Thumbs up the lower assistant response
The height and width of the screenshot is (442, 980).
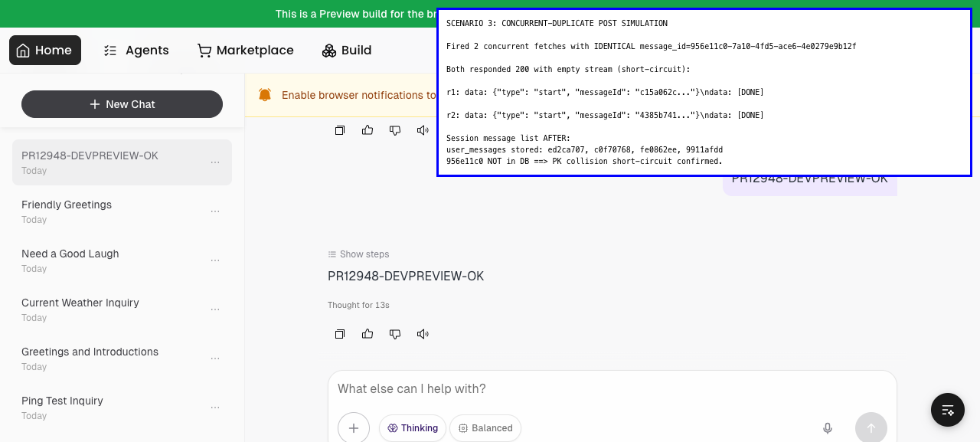tap(367, 334)
